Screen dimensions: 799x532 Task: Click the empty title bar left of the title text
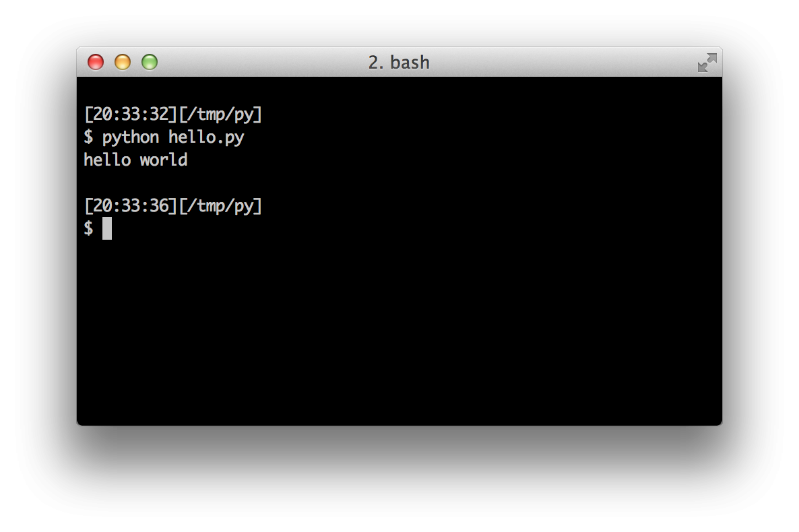coord(263,62)
